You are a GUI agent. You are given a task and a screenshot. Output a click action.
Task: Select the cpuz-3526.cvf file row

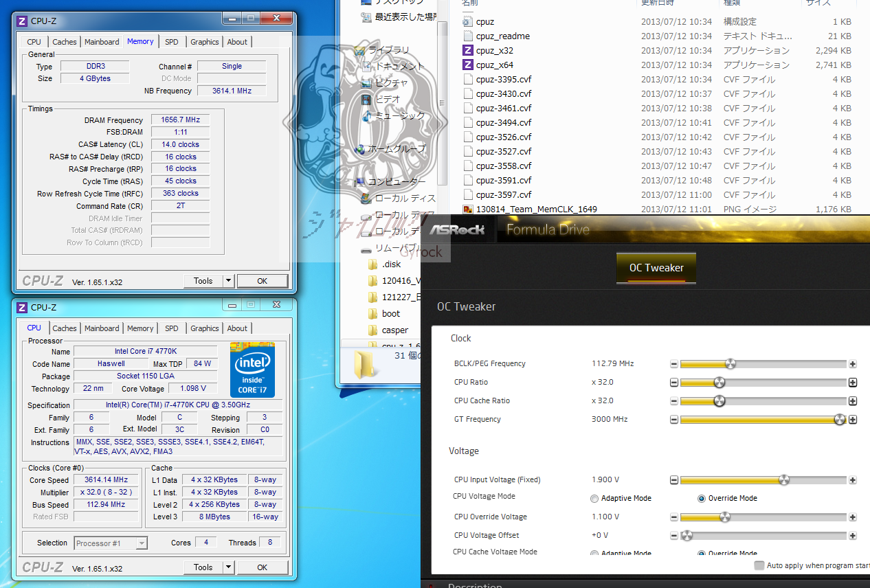[x=657, y=137]
